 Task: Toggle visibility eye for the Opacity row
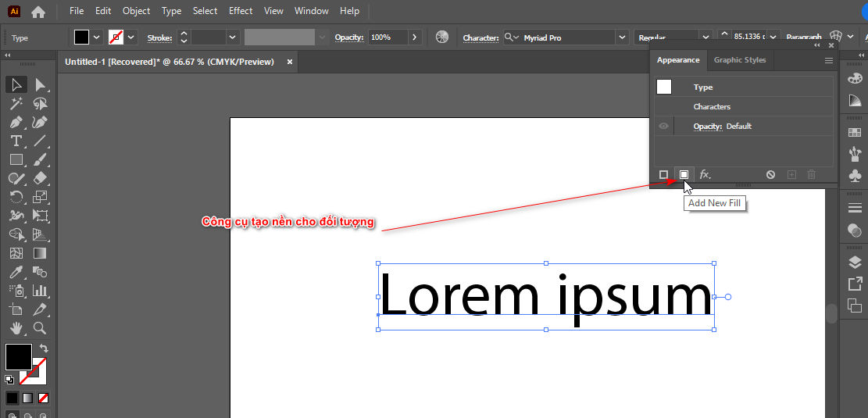(664, 126)
